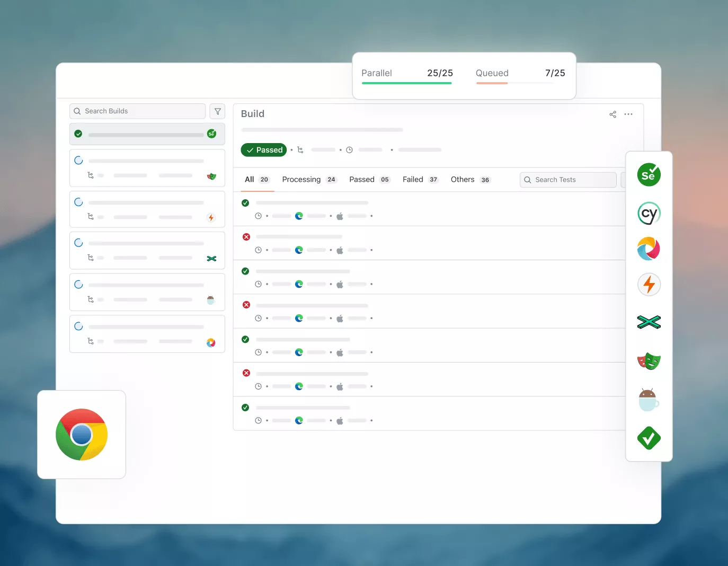Select the passed build with Selenium badge
The height and width of the screenshot is (566, 728).
pyautogui.click(x=147, y=134)
